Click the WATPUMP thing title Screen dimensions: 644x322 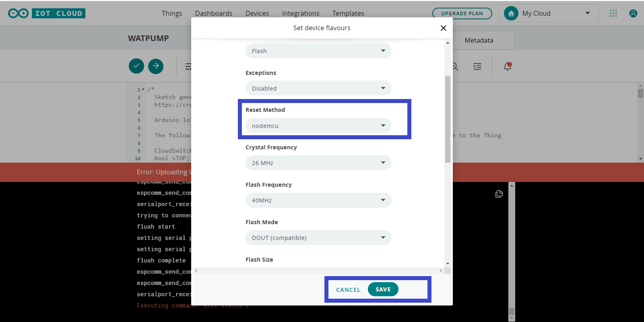click(x=149, y=38)
